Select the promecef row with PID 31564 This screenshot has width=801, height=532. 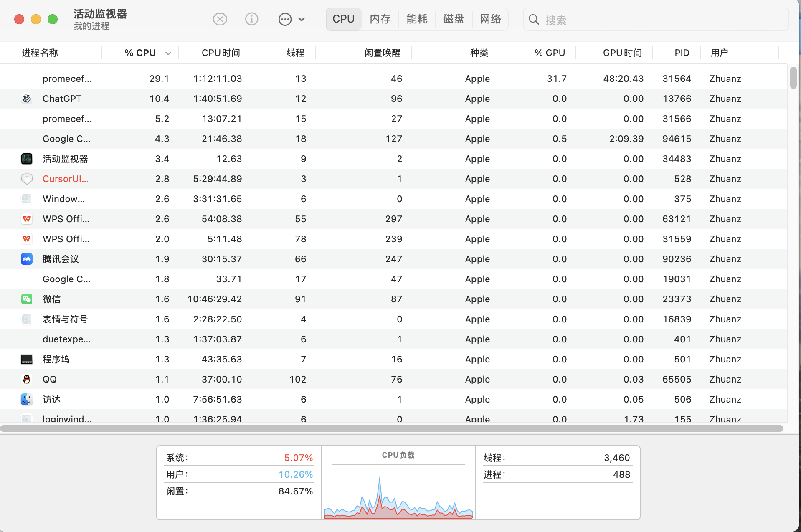tap(393, 79)
